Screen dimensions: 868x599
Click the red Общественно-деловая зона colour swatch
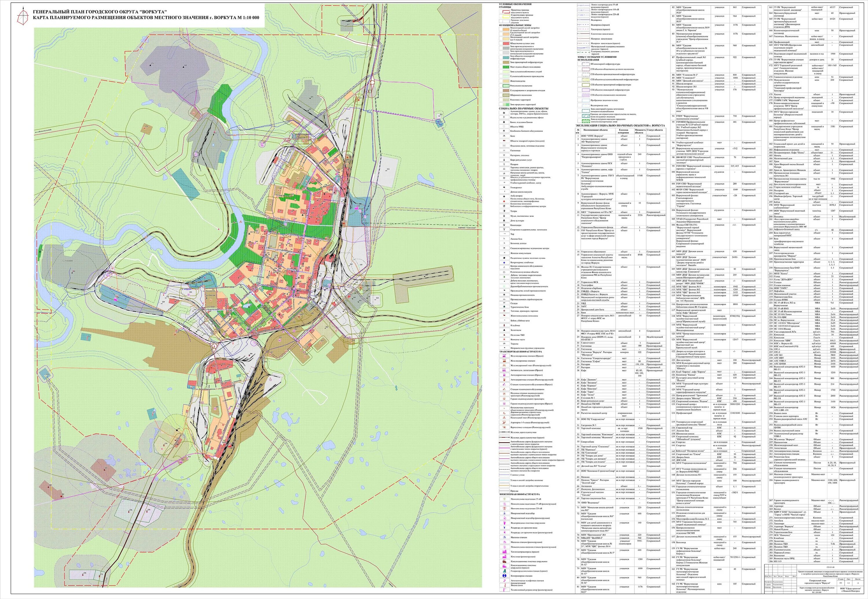pyautogui.click(x=506, y=43)
